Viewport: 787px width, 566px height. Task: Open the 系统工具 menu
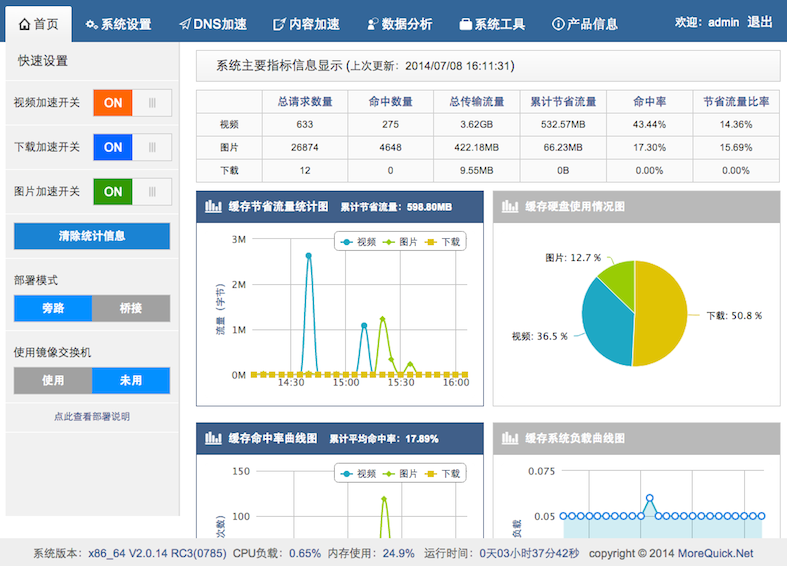[492, 24]
